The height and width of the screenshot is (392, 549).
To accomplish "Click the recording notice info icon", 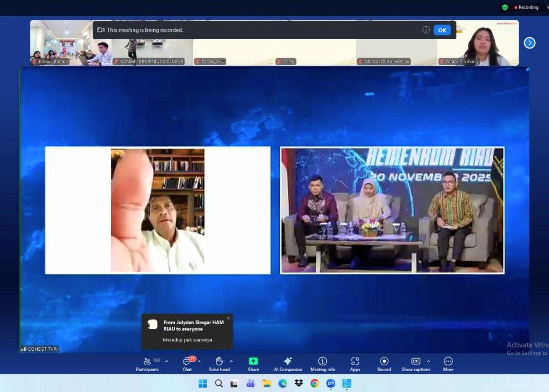I will pos(426,30).
